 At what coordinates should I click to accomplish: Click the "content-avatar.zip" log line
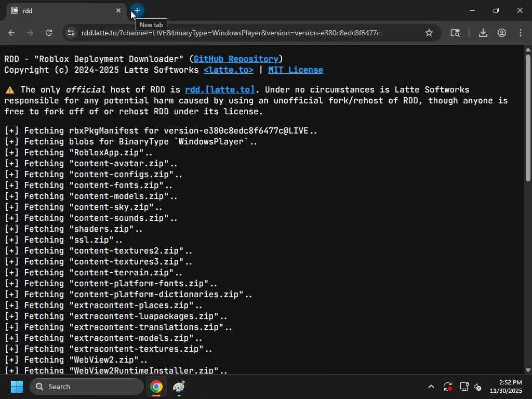click(91, 163)
